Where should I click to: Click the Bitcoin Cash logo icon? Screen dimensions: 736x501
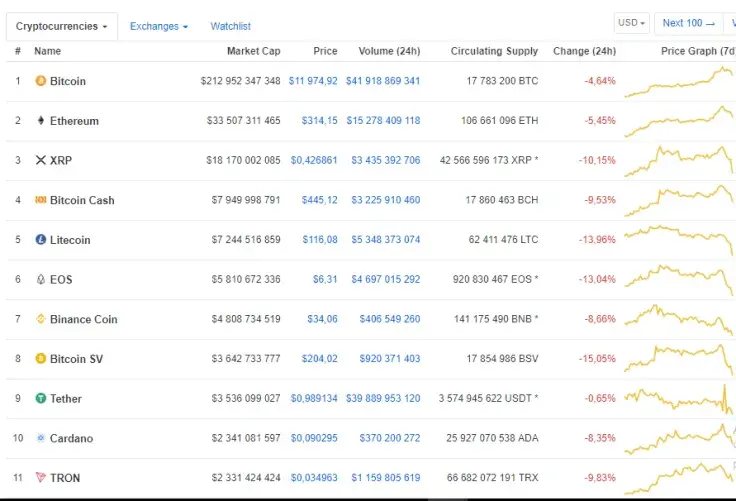pos(41,200)
